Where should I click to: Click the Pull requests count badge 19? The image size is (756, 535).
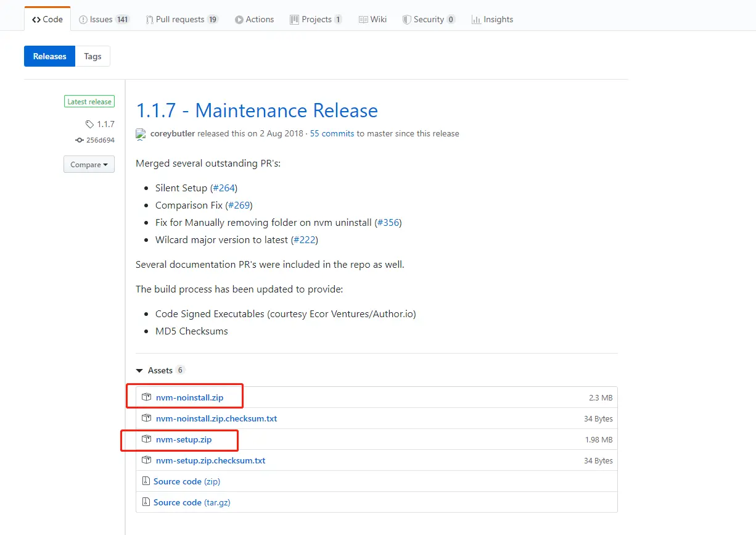pyautogui.click(x=213, y=19)
